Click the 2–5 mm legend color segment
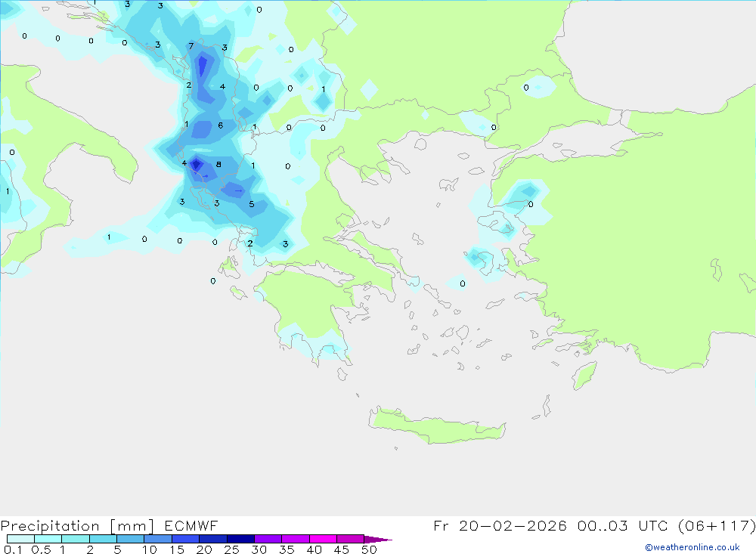The image size is (756, 554). [x=103, y=539]
